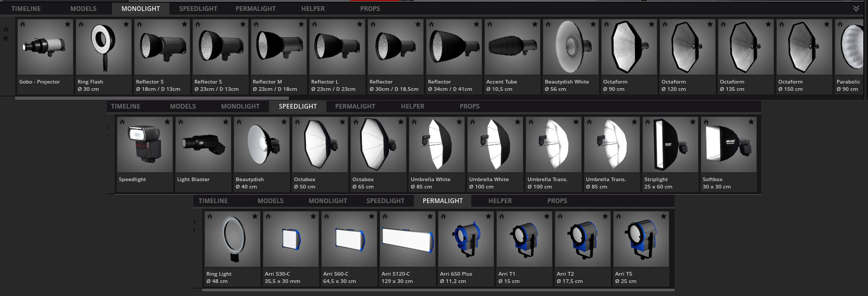
Task: Favorite the Striplight with its star
Action: (693, 122)
